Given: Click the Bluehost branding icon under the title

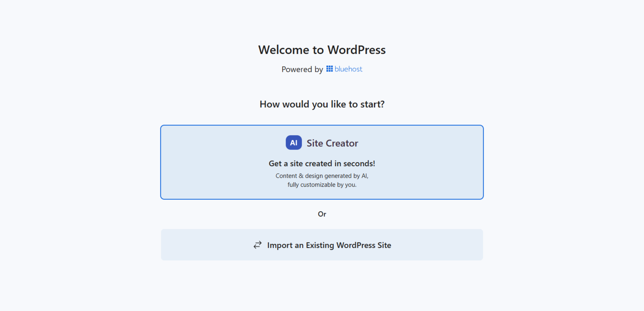Looking at the screenshot, I should pos(329,69).
